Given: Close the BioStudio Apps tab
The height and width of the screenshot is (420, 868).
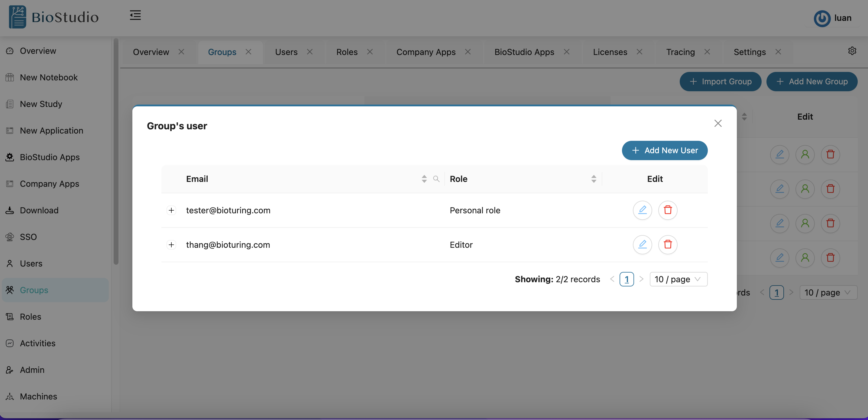Looking at the screenshot, I should pos(566,52).
